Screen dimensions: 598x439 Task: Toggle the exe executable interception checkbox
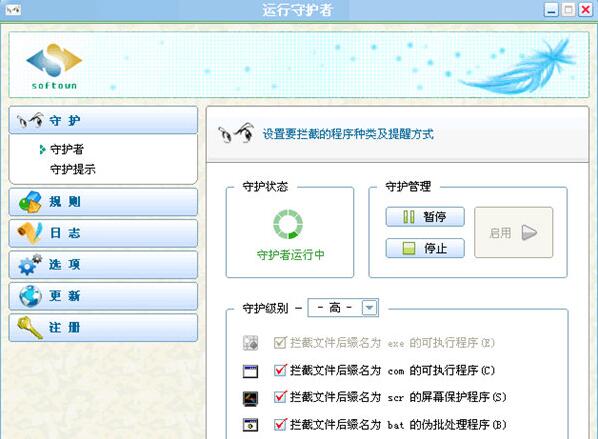tap(280, 343)
